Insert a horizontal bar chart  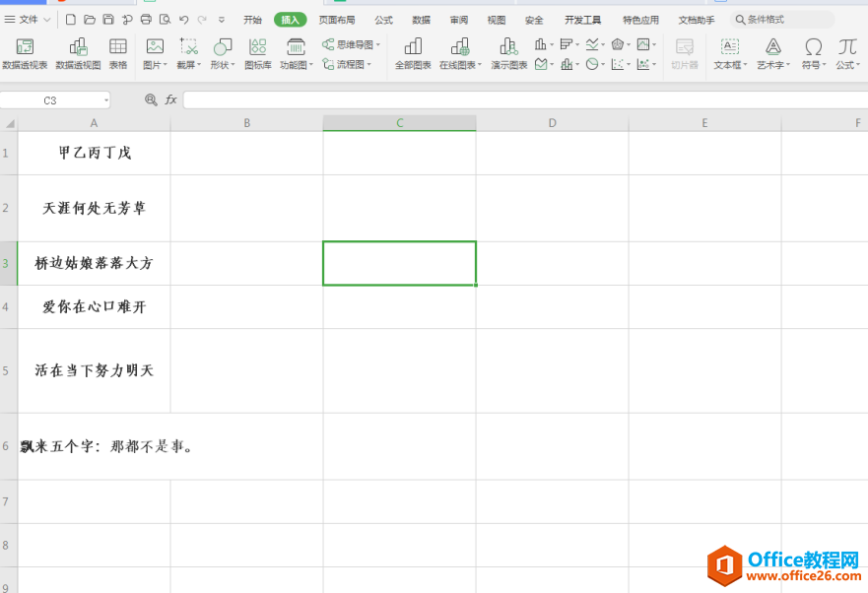tap(566, 44)
